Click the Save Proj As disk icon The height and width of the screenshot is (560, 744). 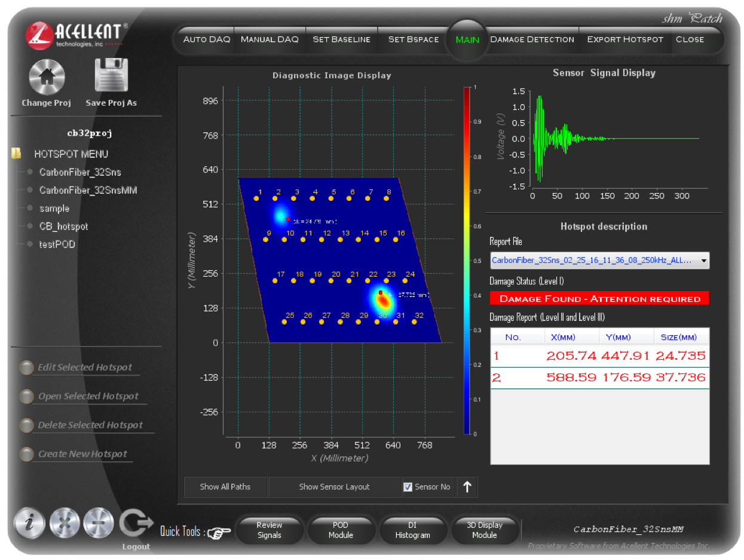click(x=111, y=74)
